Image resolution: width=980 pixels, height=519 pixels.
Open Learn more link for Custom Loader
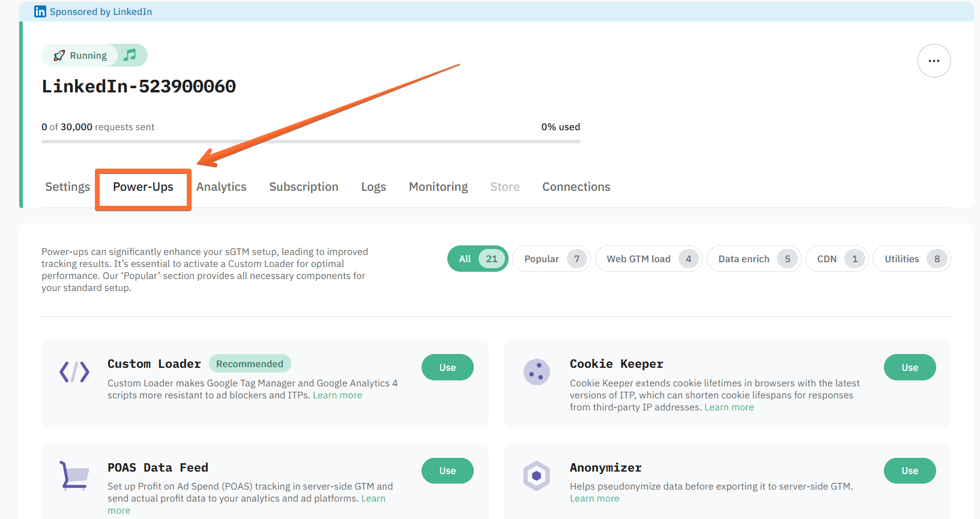click(337, 395)
